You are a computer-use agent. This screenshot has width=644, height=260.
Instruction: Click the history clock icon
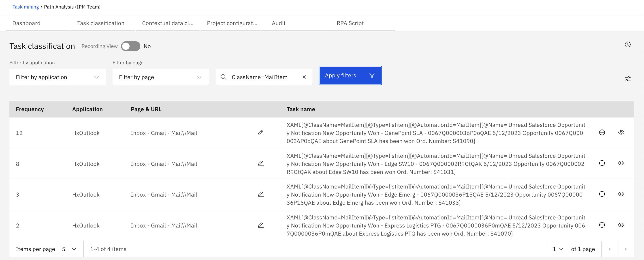pyautogui.click(x=627, y=45)
